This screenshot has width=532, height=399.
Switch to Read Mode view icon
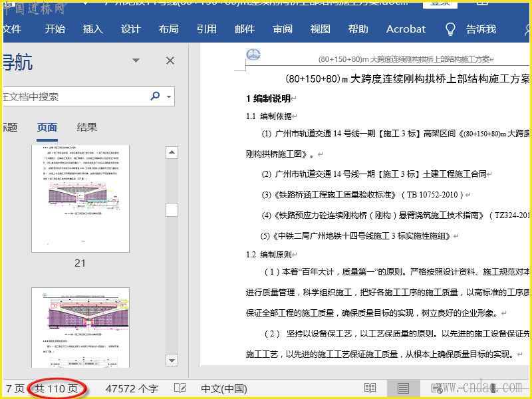(x=370, y=388)
